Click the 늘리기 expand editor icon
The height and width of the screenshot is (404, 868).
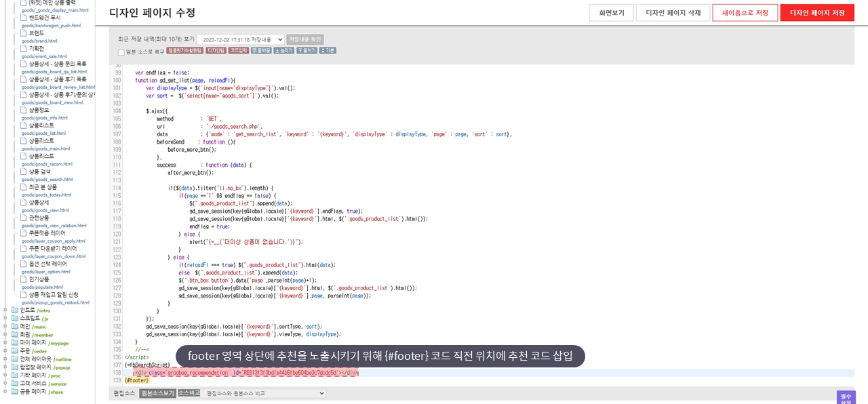pos(283,50)
